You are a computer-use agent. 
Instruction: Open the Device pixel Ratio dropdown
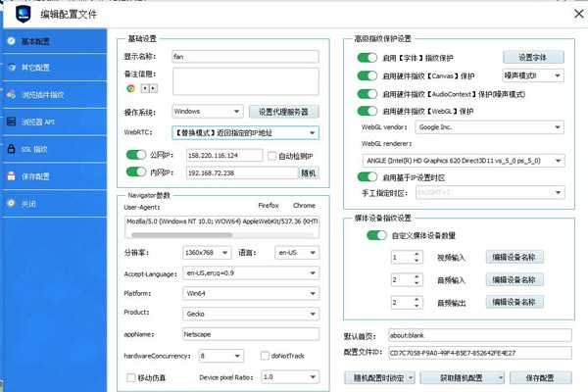click(x=290, y=377)
